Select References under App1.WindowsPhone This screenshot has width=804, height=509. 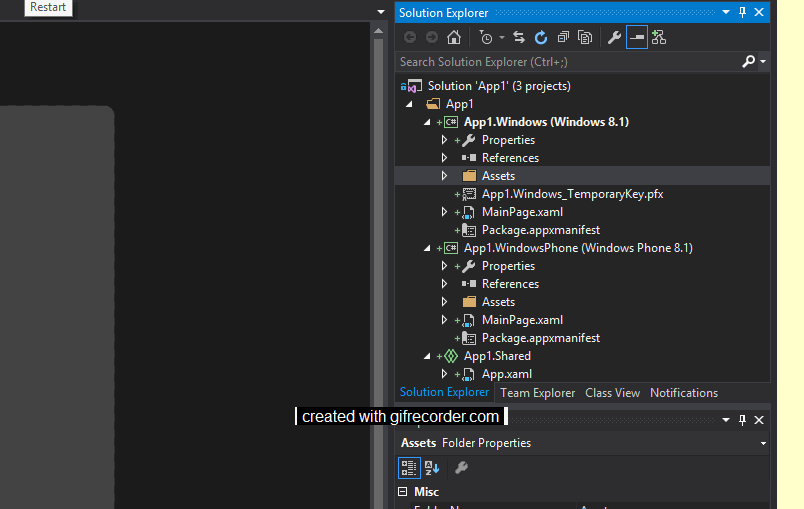click(510, 284)
